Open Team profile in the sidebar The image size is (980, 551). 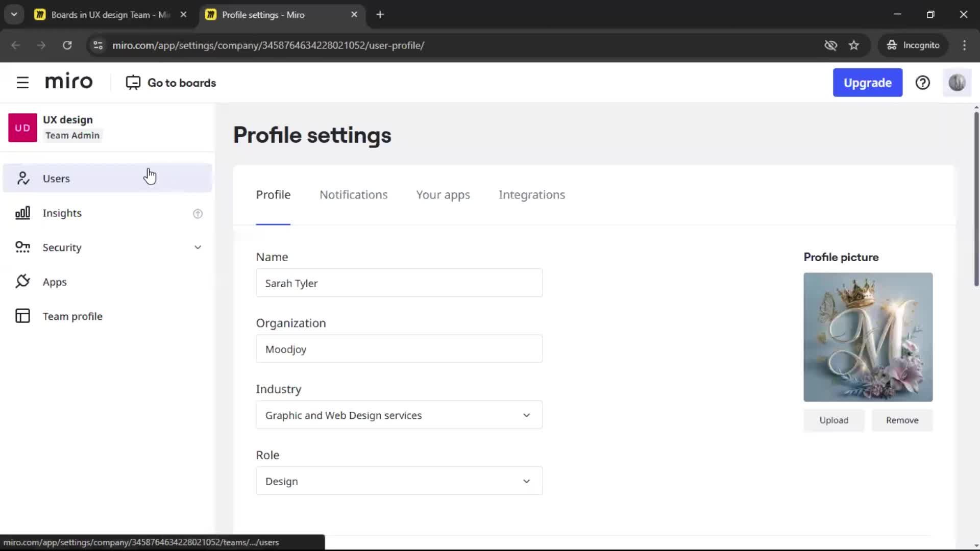click(x=108, y=316)
